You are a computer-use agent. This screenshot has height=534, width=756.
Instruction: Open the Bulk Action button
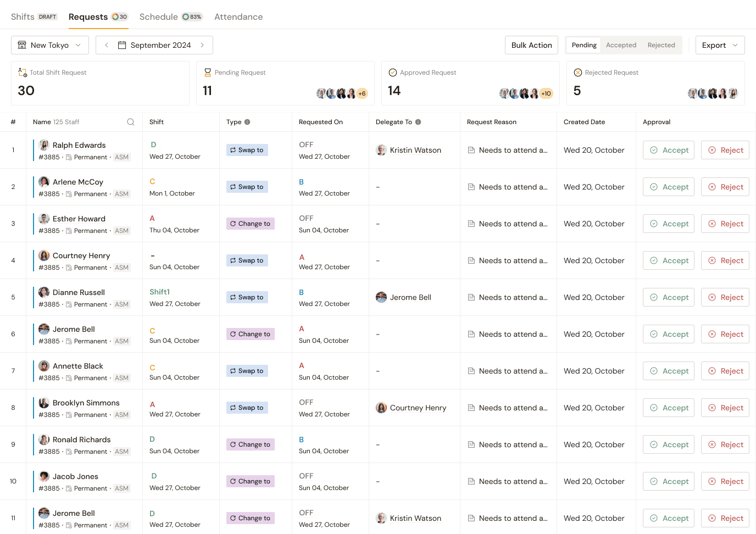531,45
